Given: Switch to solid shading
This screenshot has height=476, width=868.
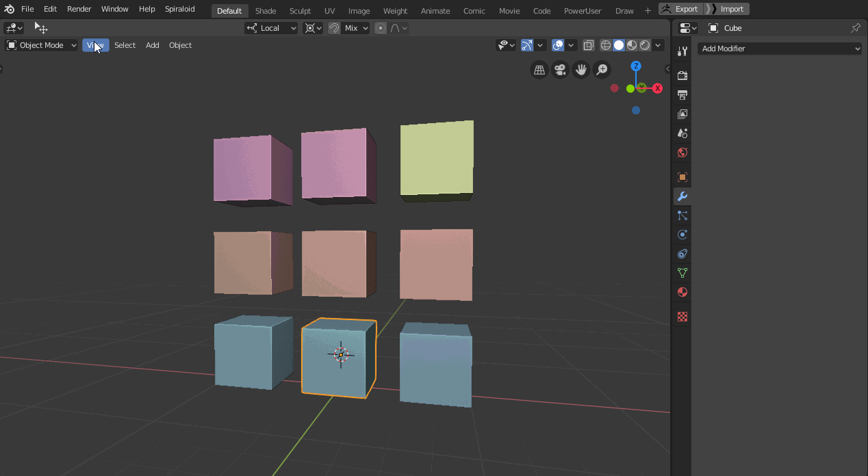Looking at the screenshot, I should [619, 45].
